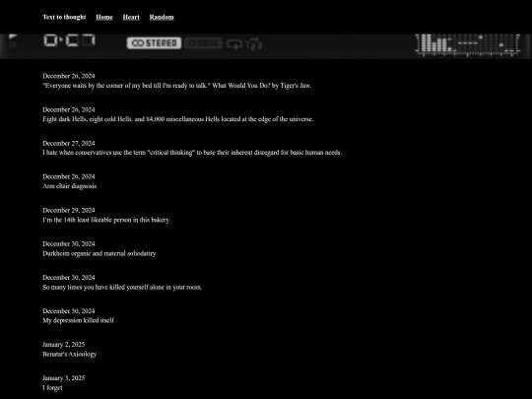Image resolution: width=532 pixels, height=399 pixels.
Task: Click the 'Text to thought' site title
Action: (x=64, y=17)
